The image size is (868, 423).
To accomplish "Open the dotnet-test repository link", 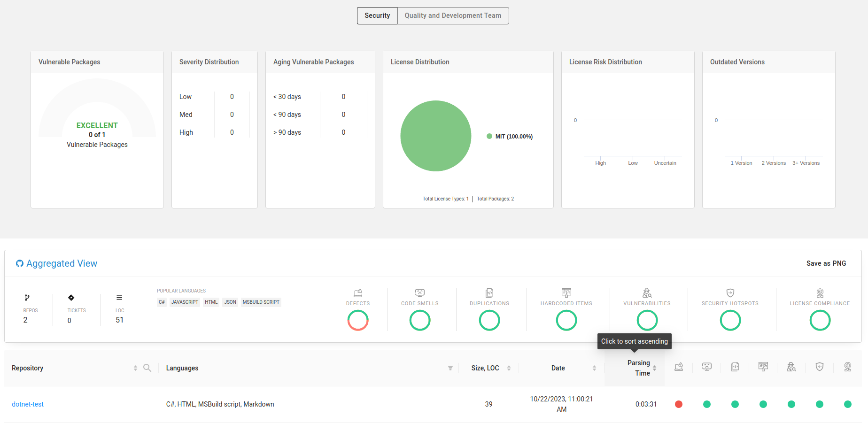I will (28, 404).
